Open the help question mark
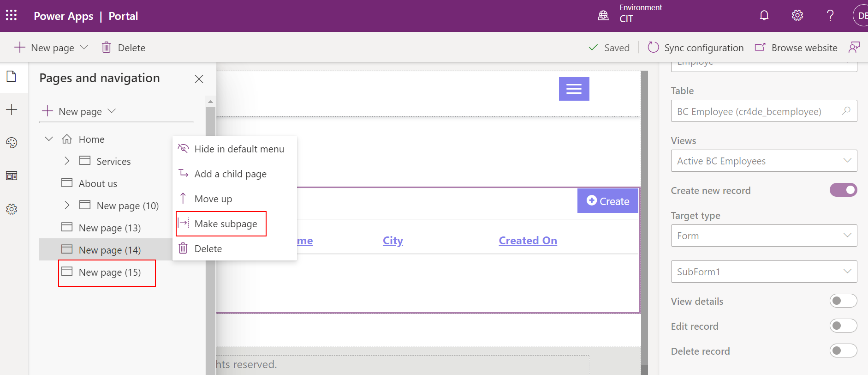 (x=830, y=16)
